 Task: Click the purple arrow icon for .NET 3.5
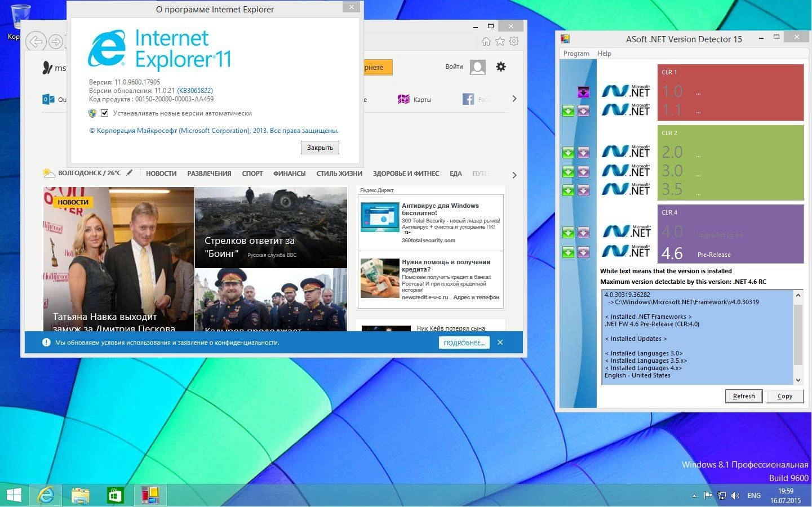[583, 190]
